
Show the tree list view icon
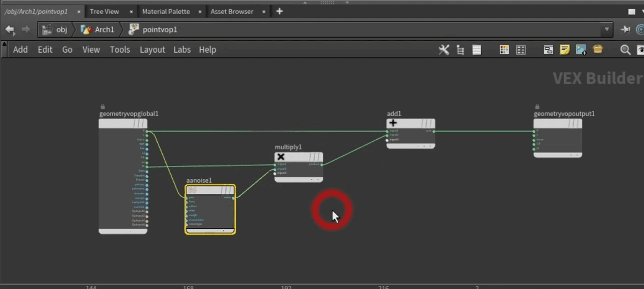point(460,49)
